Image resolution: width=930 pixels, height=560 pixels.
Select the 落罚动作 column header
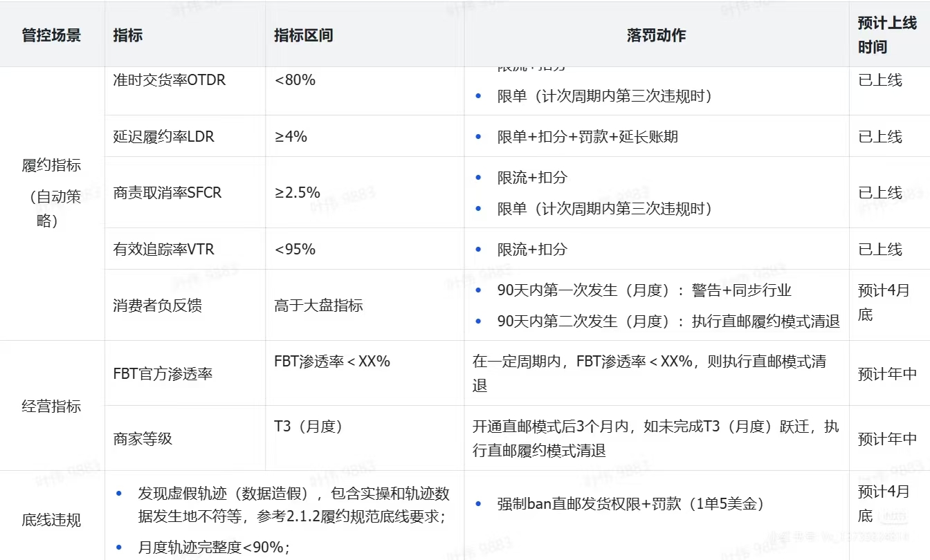(x=656, y=35)
